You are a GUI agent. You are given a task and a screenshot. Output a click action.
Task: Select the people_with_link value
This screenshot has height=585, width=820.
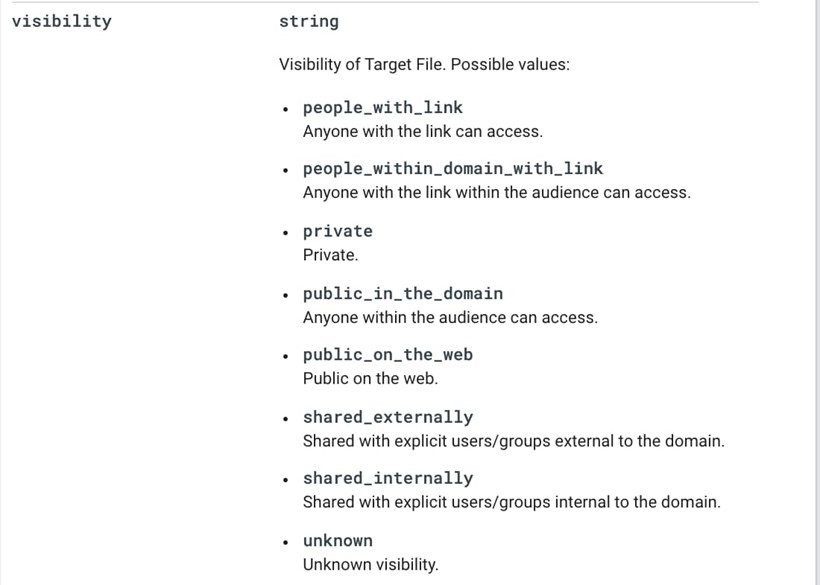pos(383,108)
